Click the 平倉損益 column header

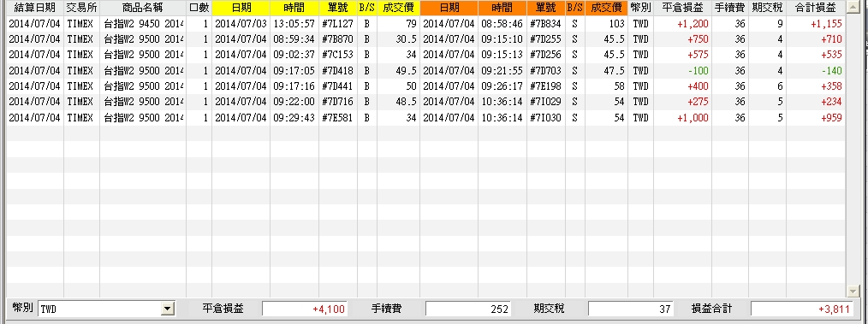pos(682,8)
